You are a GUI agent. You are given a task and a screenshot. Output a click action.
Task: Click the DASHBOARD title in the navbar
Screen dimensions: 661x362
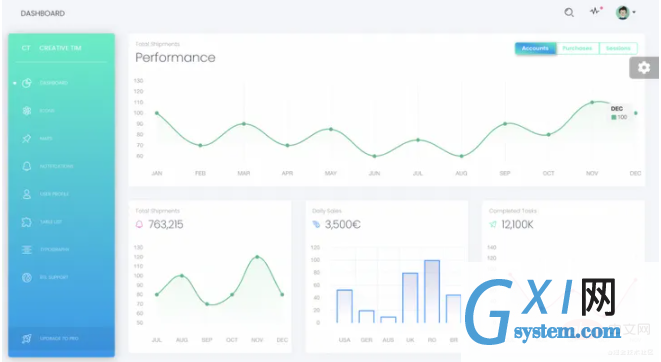[x=43, y=13]
